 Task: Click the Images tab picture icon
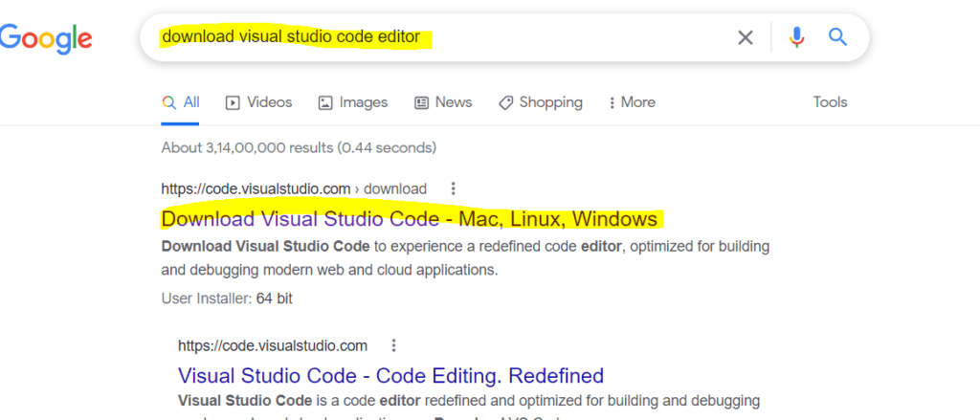(x=325, y=103)
